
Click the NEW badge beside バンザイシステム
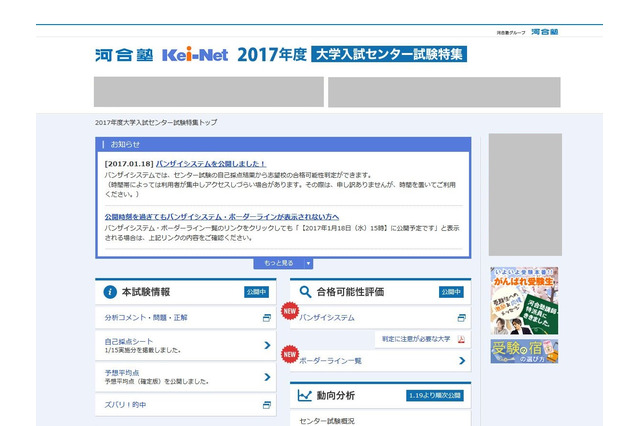pyautogui.click(x=290, y=311)
